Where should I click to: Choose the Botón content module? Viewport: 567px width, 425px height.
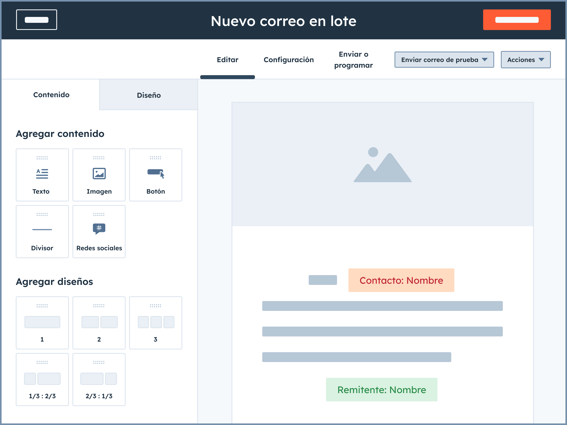click(x=155, y=175)
